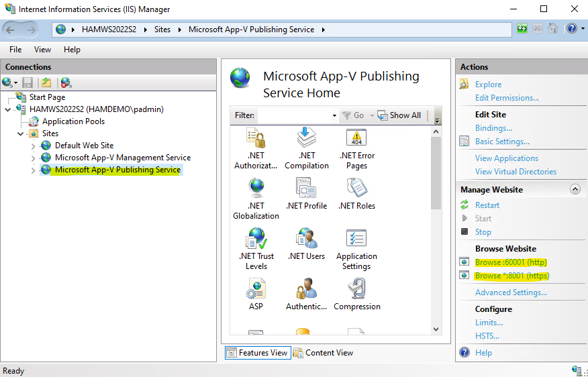Click View Virtual Directories link
This screenshot has height=377, width=588.
pos(516,171)
